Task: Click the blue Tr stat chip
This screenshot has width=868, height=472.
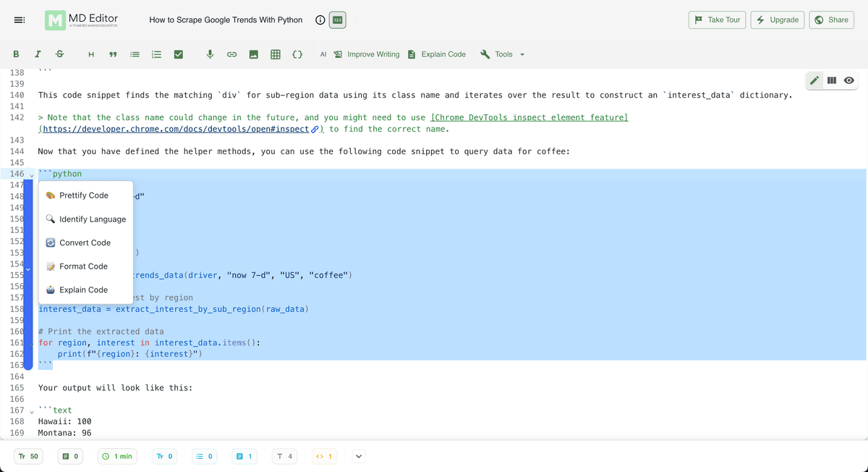Action: pyautogui.click(x=165, y=456)
